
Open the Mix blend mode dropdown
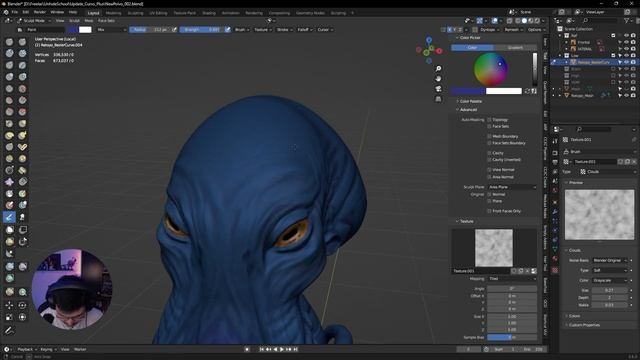click(111, 30)
